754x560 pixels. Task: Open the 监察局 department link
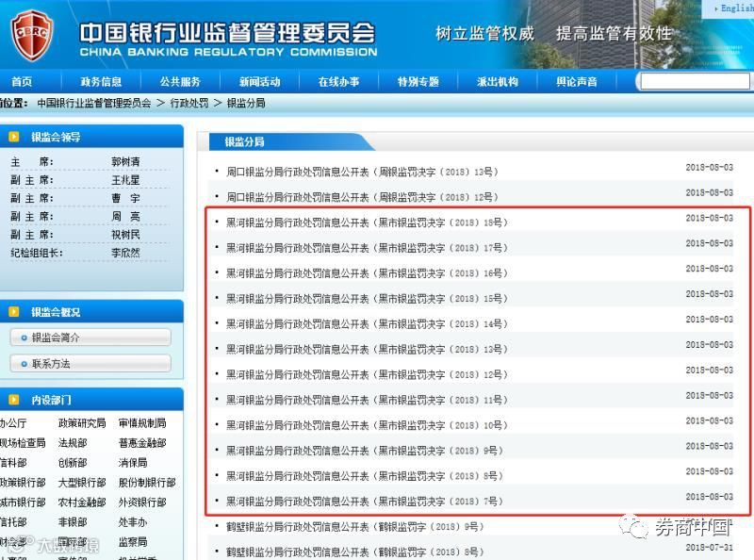pyautogui.click(x=133, y=542)
